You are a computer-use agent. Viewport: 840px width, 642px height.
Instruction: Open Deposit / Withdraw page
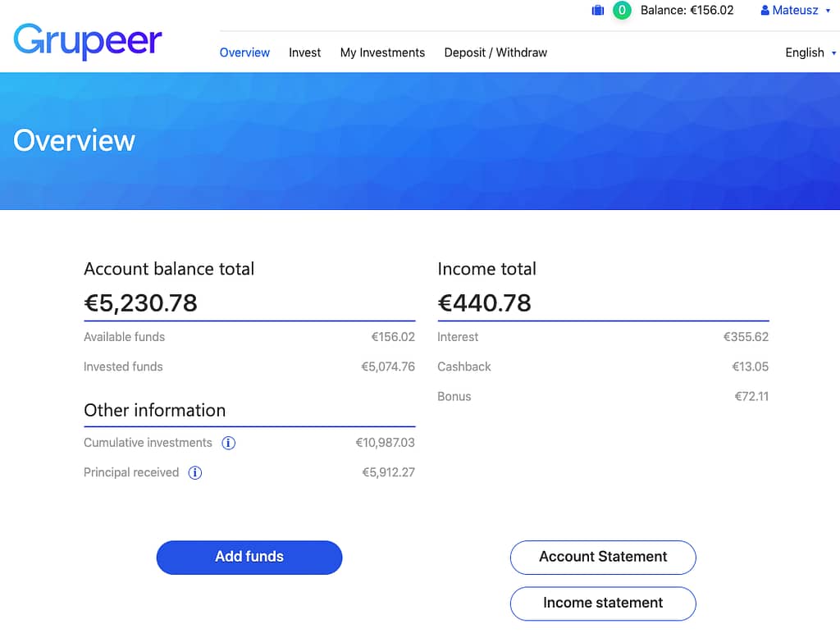pos(495,52)
